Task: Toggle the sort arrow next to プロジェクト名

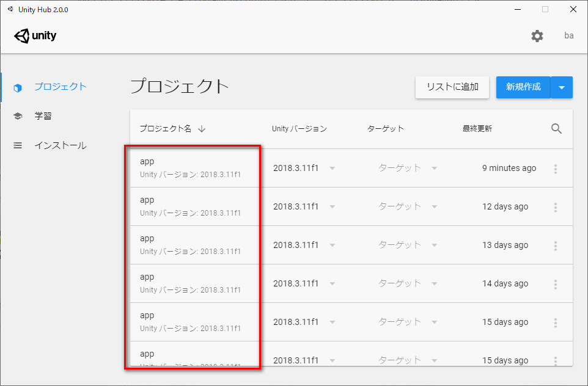Action: click(202, 129)
